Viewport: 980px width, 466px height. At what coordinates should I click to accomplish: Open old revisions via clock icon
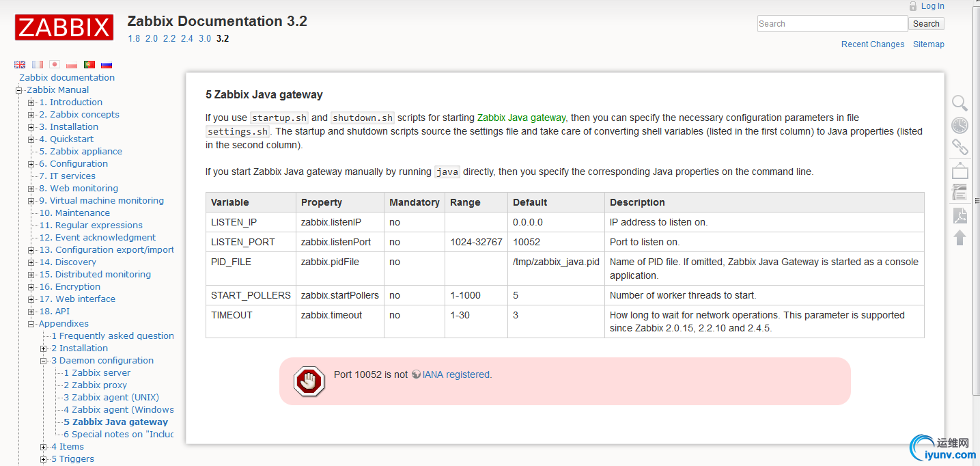[x=960, y=125]
